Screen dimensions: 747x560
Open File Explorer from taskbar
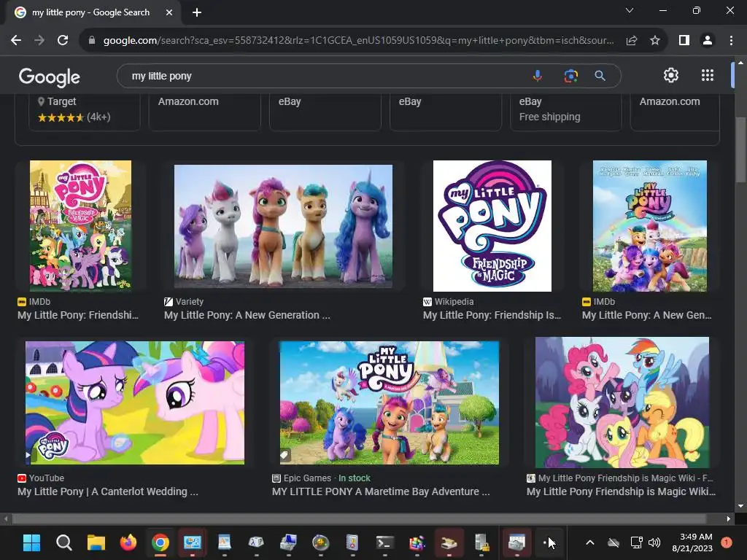tap(96, 542)
